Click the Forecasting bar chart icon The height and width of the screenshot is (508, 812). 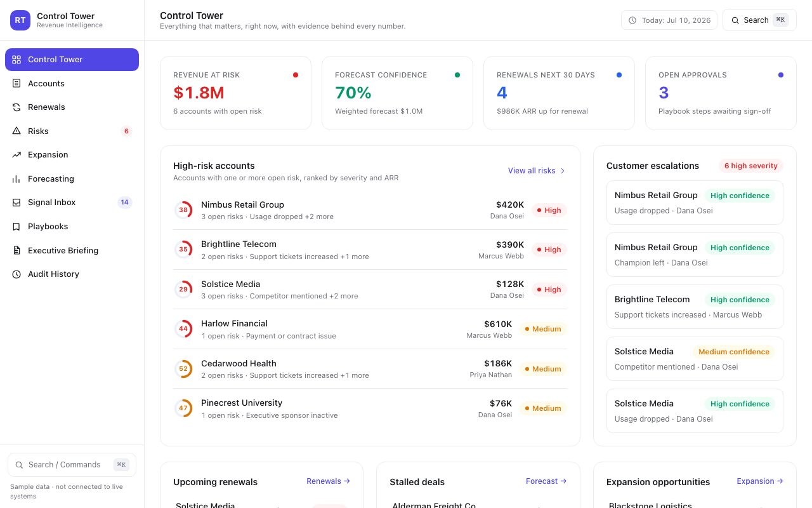(x=16, y=178)
